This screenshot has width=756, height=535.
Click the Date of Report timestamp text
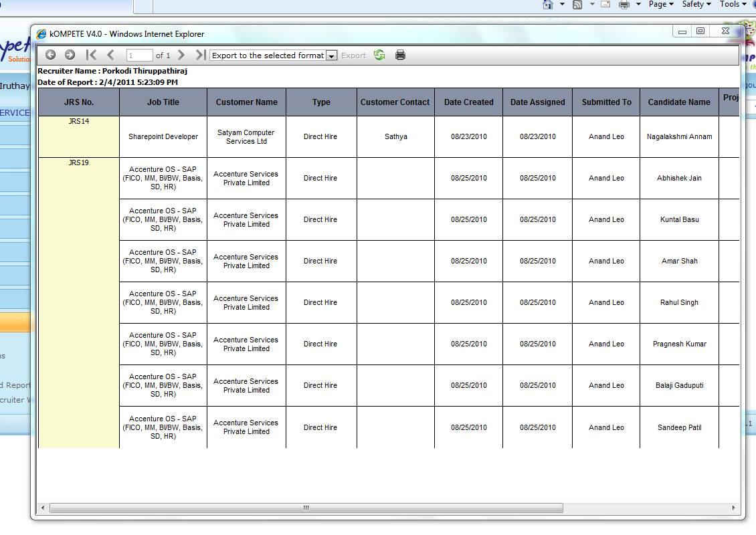(x=108, y=82)
